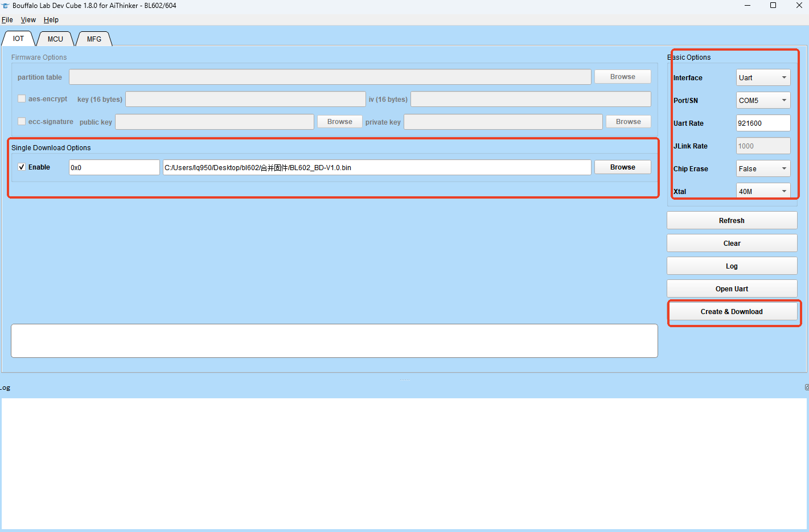Toggle the aes-encrypt checkbox
Image resolution: width=809 pixels, height=532 pixels.
point(22,99)
